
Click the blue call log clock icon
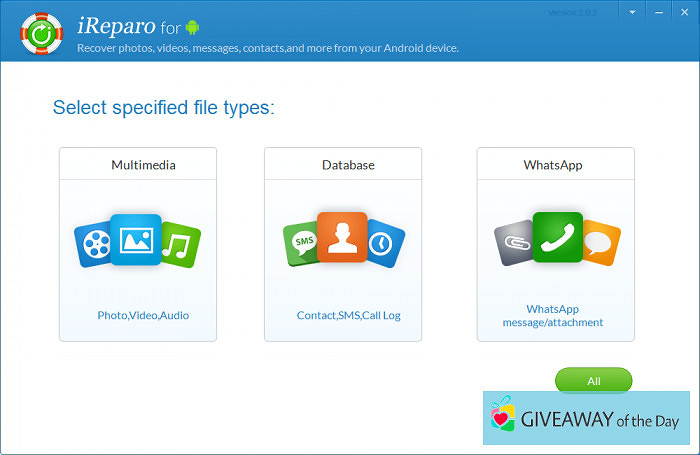[x=386, y=243]
